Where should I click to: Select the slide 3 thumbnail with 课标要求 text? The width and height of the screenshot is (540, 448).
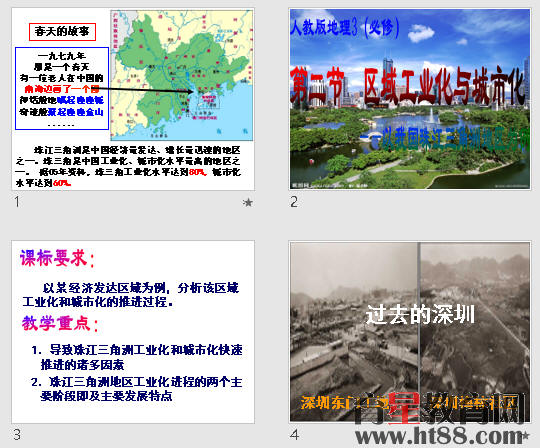[133, 332]
